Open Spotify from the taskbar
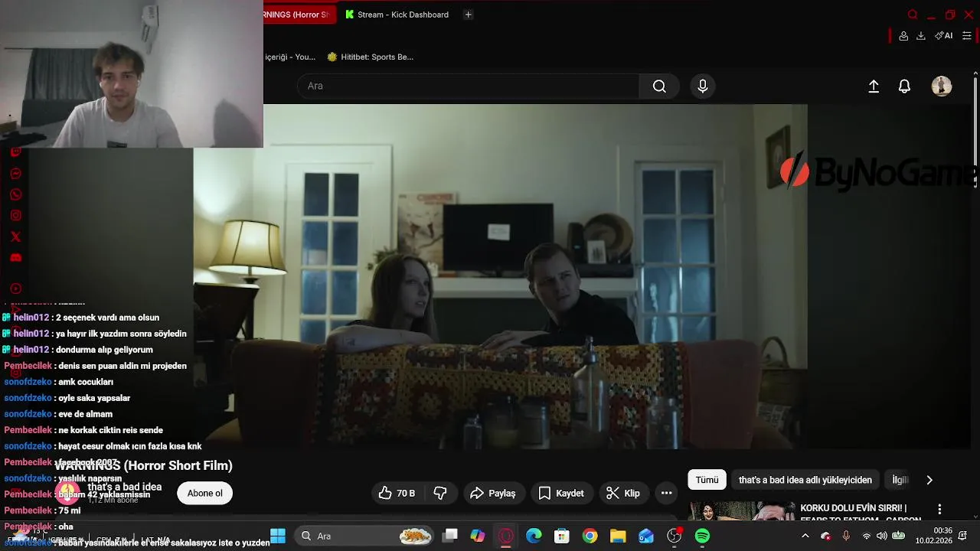The width and height of the screenshot is (980, 551). 702,536
